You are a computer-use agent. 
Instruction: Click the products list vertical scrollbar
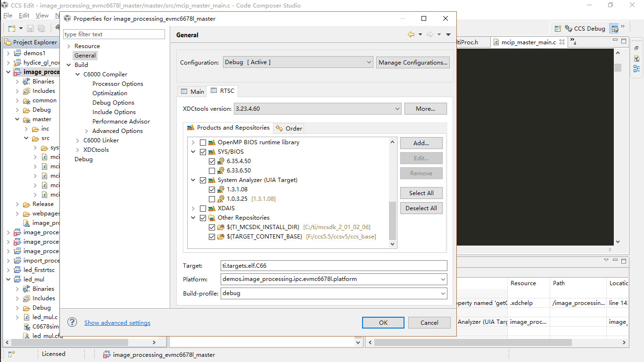tap(392, 193)
